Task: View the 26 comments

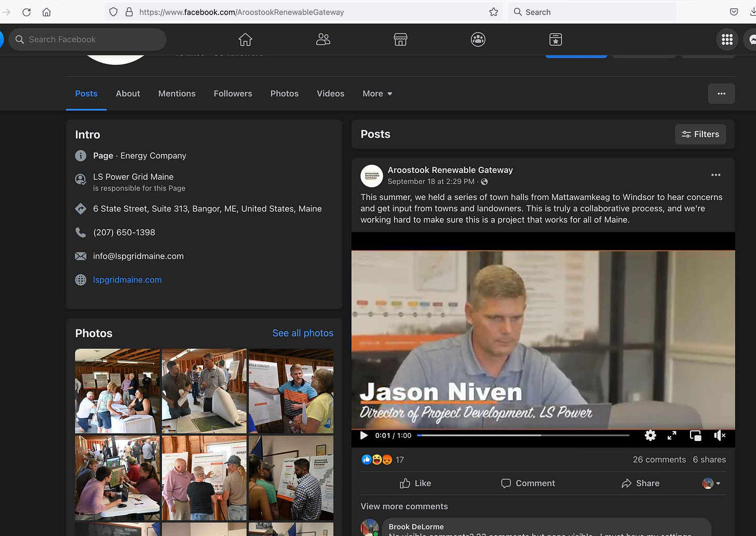Action: (659, 460)
